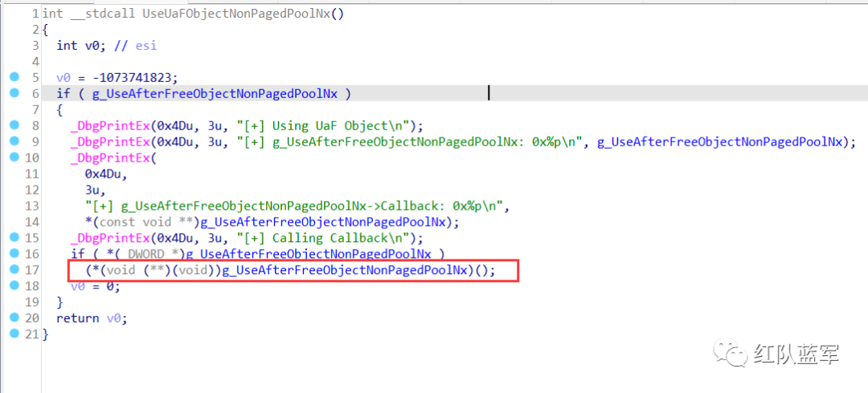This screenshot has width=868, height=393.
Task: Toggle breakpoint dot on line 9
Action: [14, 141]
